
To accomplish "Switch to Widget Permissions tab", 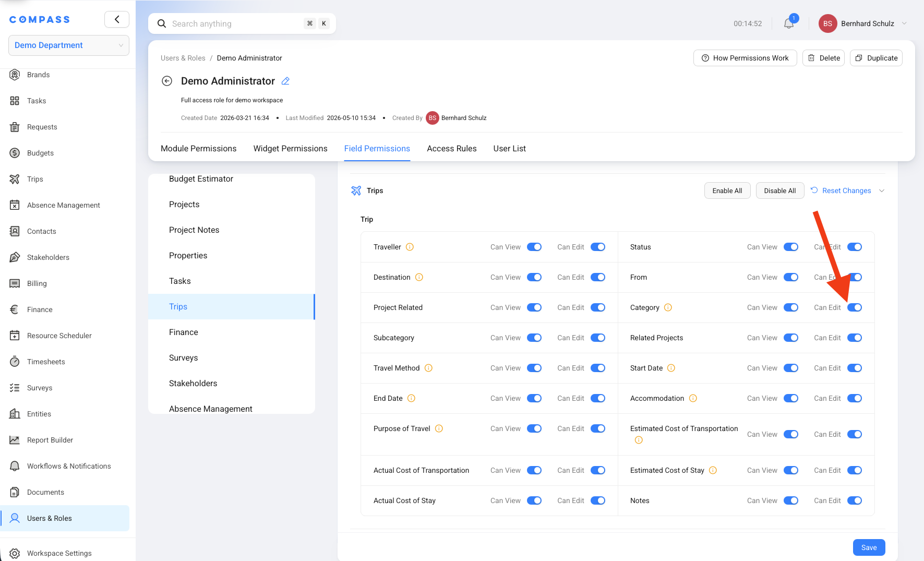I will tap(291, 149).
